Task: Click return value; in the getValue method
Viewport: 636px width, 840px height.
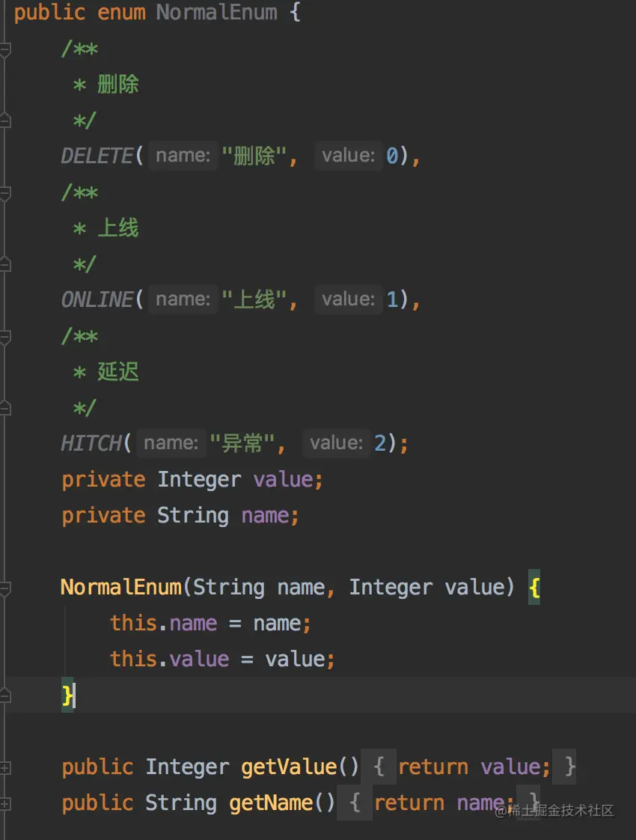Action: (474, 767)
